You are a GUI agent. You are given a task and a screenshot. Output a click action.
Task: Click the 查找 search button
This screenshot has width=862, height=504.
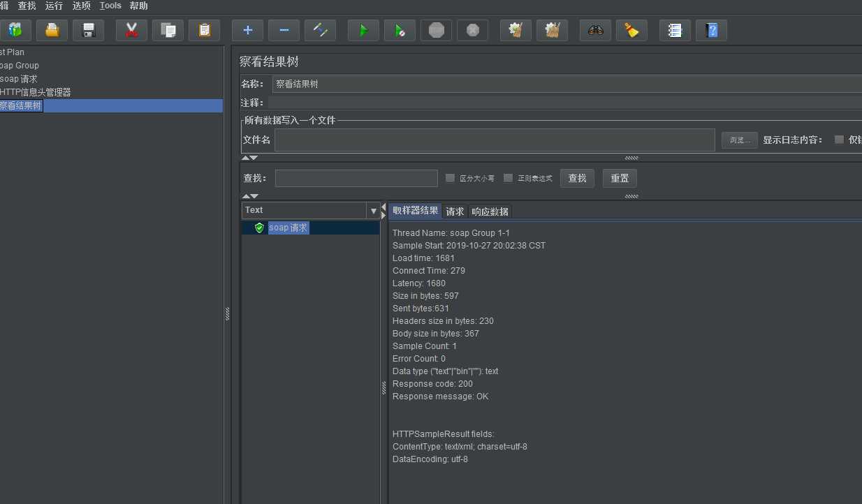[x=577, y=178]
